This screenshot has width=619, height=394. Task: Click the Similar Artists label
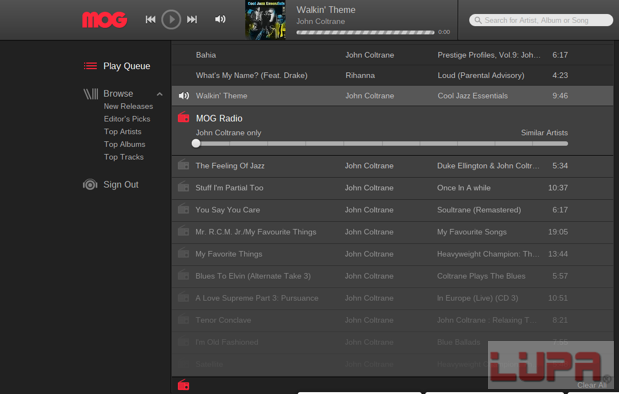[544, 133]
